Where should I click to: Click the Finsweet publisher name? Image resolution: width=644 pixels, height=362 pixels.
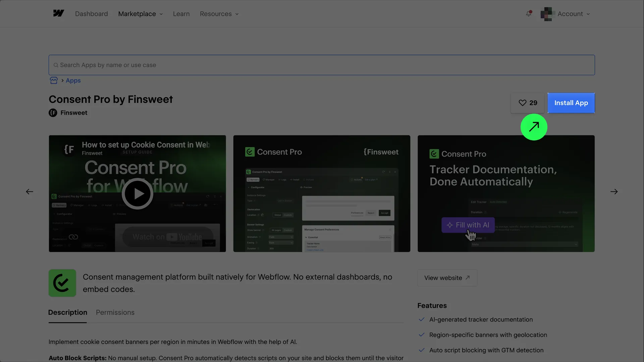click(74, 113)
